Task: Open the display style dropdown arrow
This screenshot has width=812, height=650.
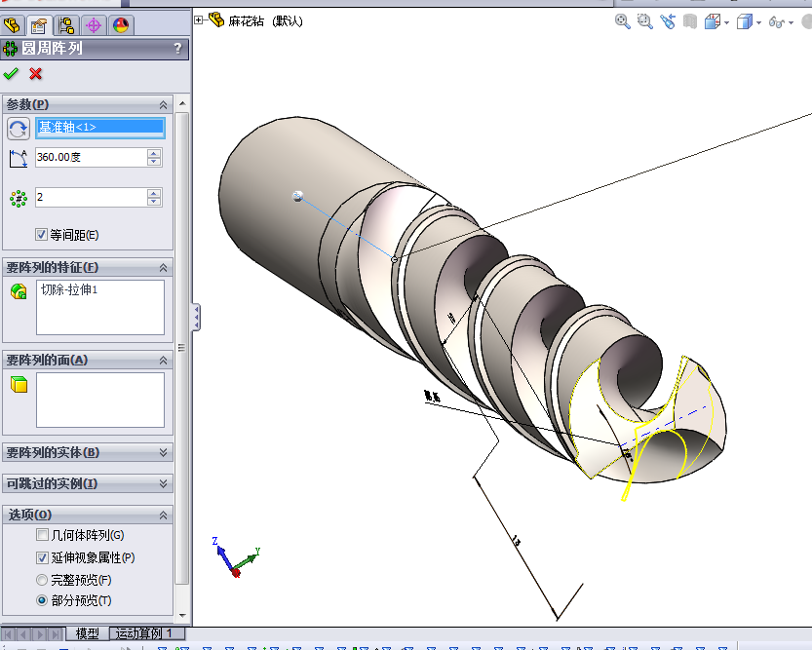Action: [x=758, y=22]
